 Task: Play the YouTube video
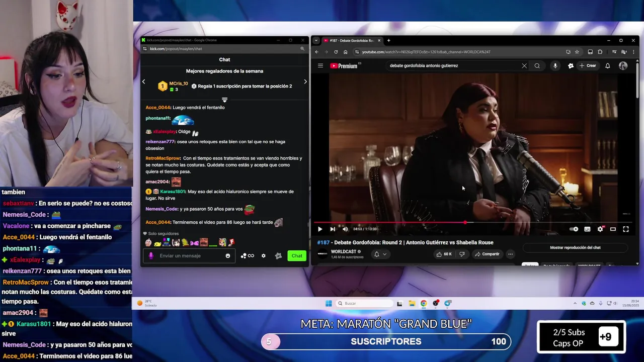click(x=320, y=229)
